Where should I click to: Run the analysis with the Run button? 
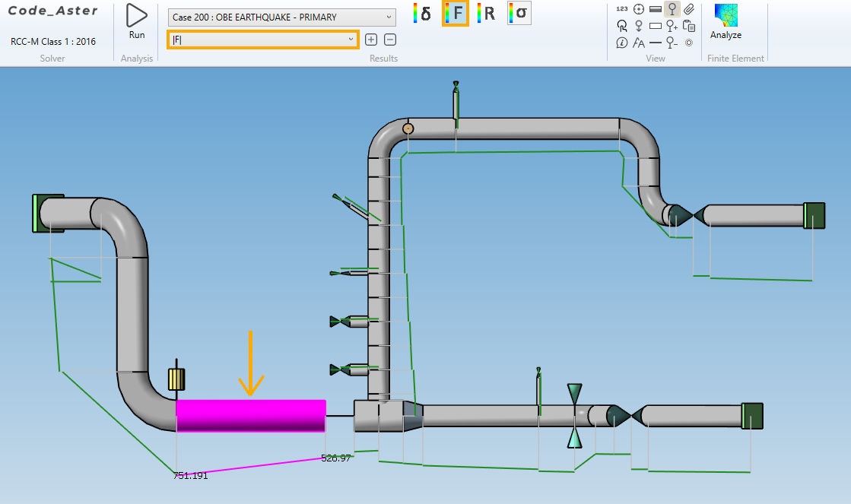136,21
